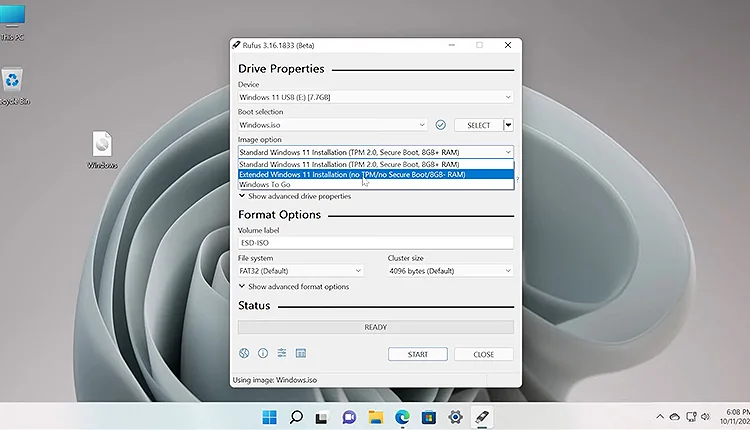Click the CLOSE button

coord(484,354)
